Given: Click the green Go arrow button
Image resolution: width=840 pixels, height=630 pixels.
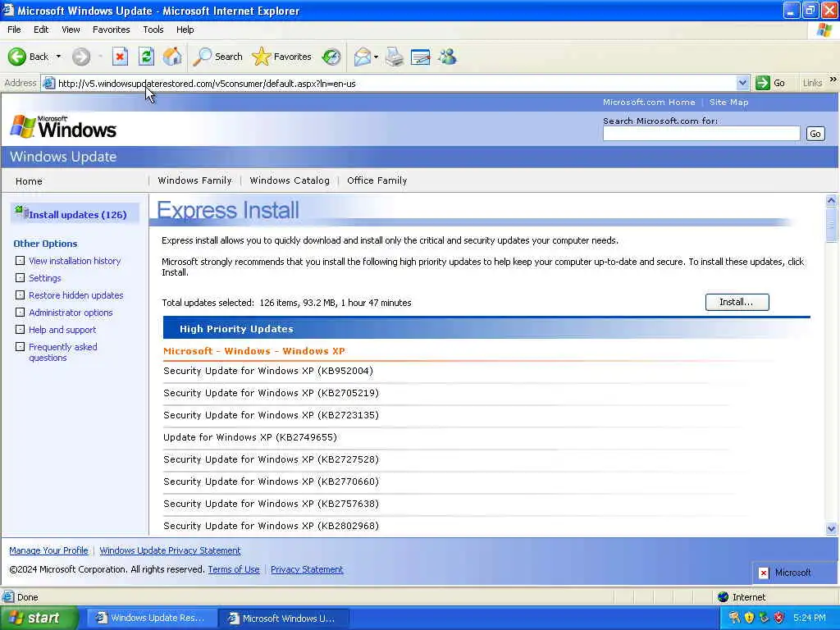Looking at the screenshot, I should click(762, 83).
